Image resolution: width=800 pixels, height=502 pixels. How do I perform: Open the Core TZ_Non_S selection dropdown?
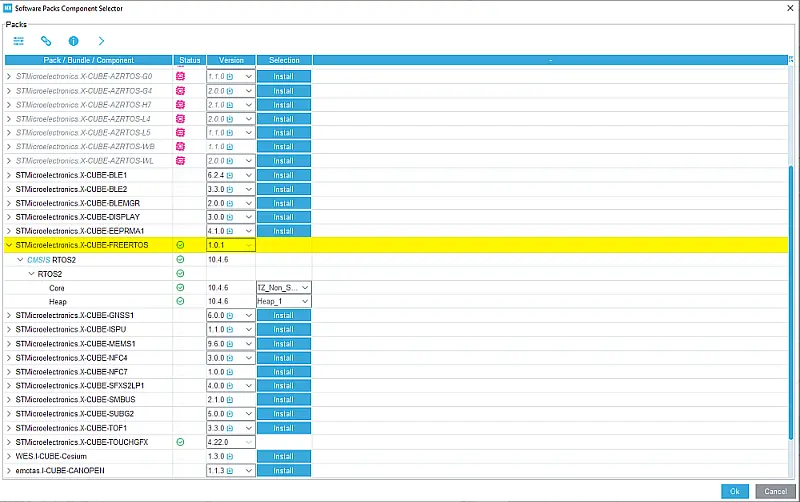304,287
